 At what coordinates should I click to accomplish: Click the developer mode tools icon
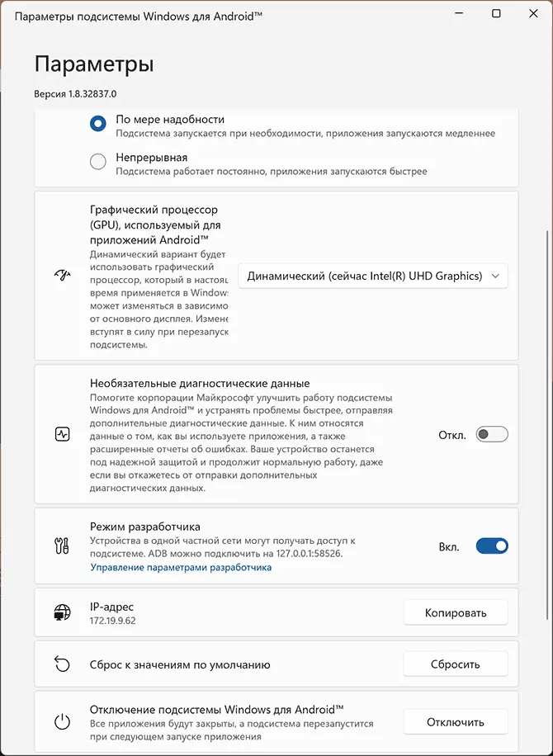coord(62,546)
